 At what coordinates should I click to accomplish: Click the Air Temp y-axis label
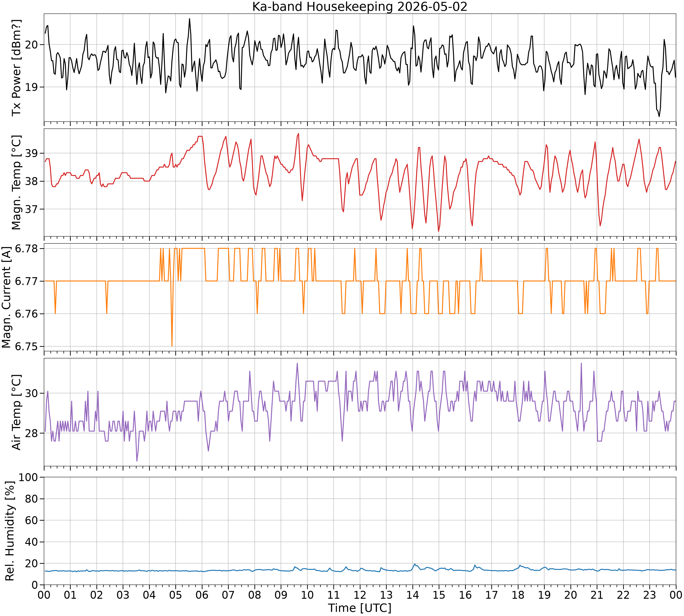coord(16,412)
